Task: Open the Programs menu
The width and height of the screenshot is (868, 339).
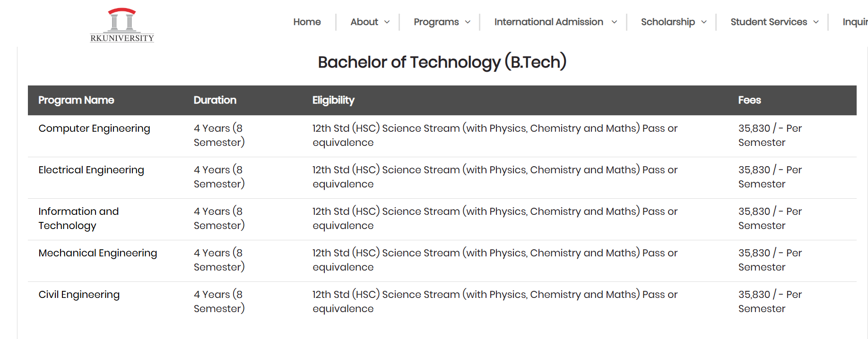Action: point(436,22)
